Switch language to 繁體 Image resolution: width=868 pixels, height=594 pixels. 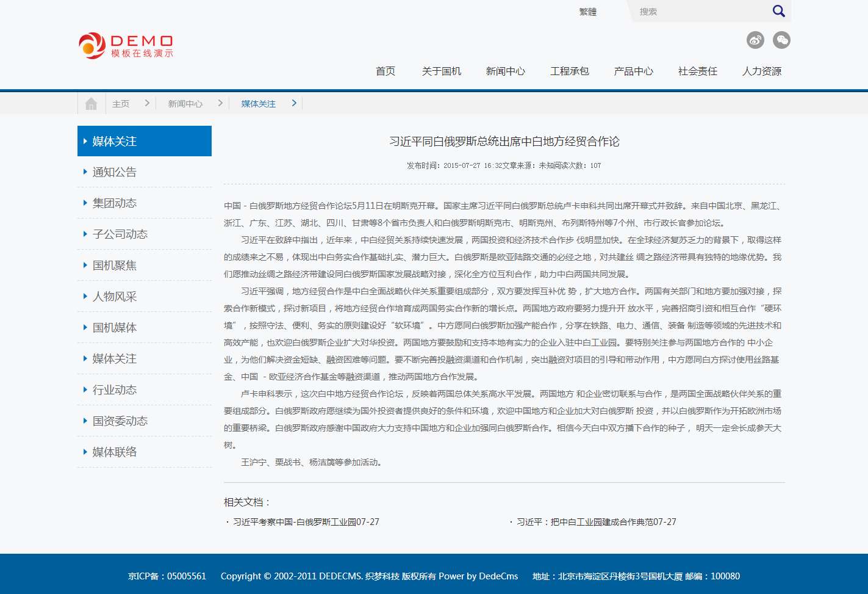(x=587, y=12)
